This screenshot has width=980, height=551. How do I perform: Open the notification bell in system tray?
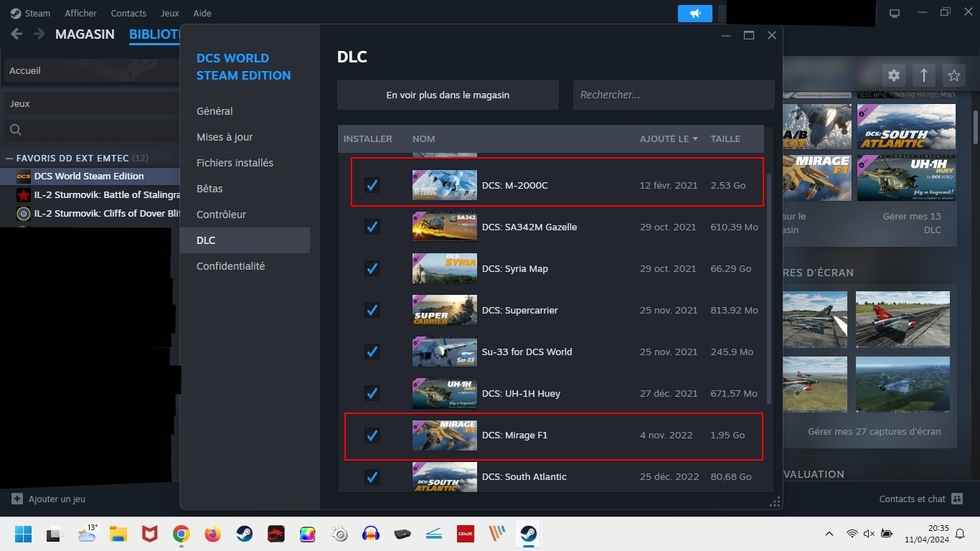pyautogui.click(x=961, y=534)
